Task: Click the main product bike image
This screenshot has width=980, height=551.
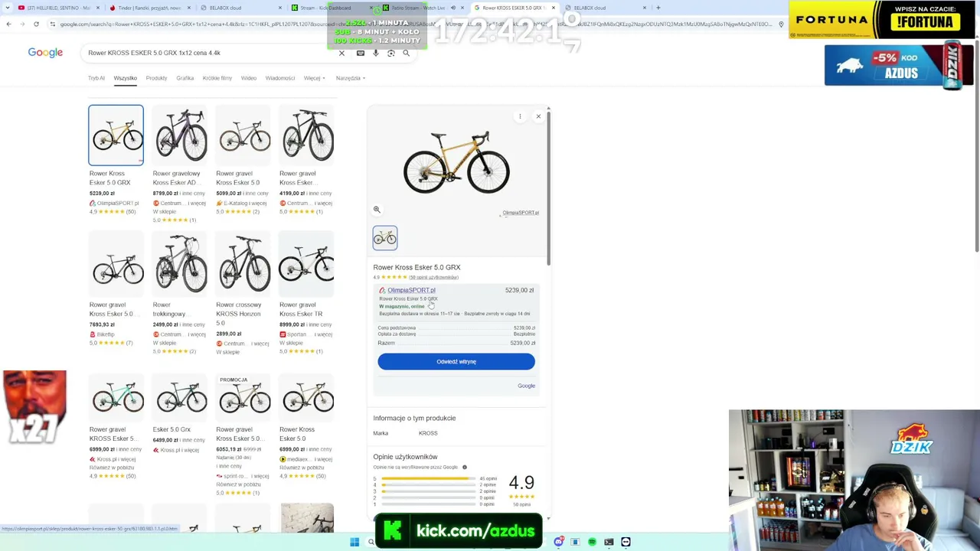Action: coord(456,162)
